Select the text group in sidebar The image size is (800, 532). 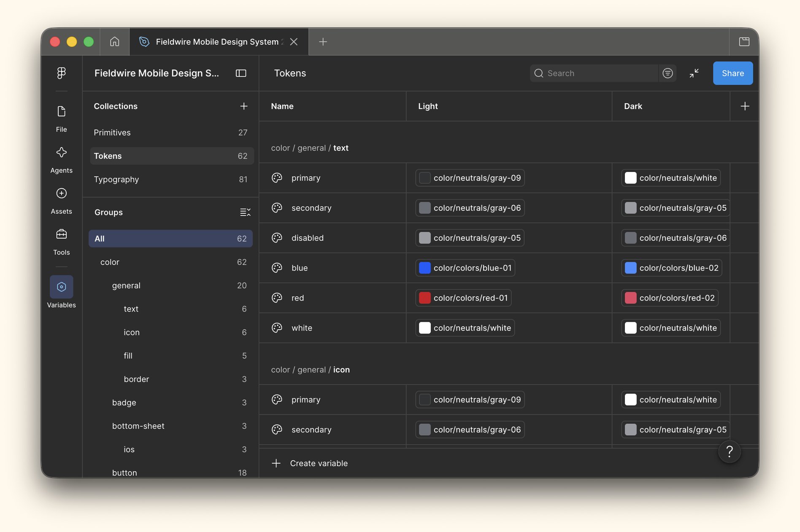point(170,309)
